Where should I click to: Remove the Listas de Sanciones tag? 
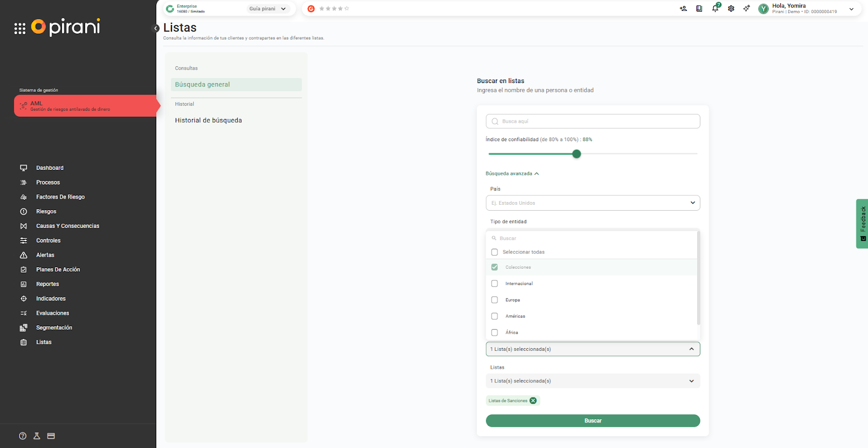pos(533,401)
